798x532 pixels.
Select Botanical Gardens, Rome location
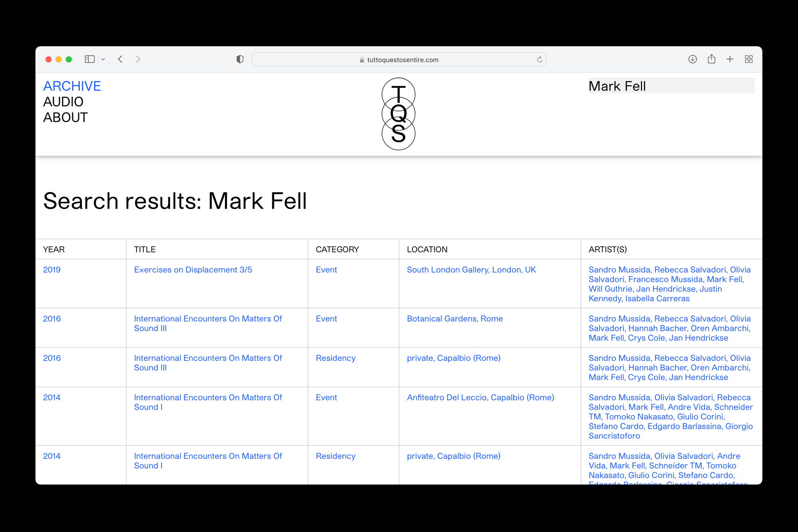tap(454, 319)
